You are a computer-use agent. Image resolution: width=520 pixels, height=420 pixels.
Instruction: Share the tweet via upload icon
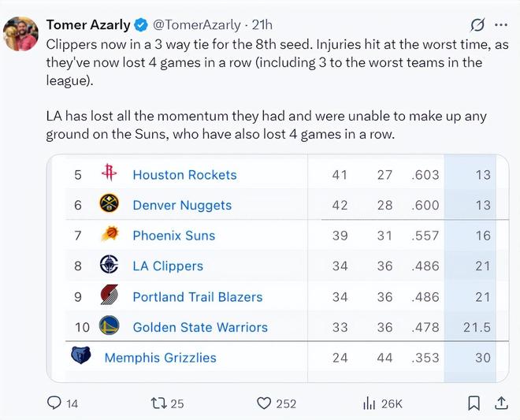pos(500,403)
